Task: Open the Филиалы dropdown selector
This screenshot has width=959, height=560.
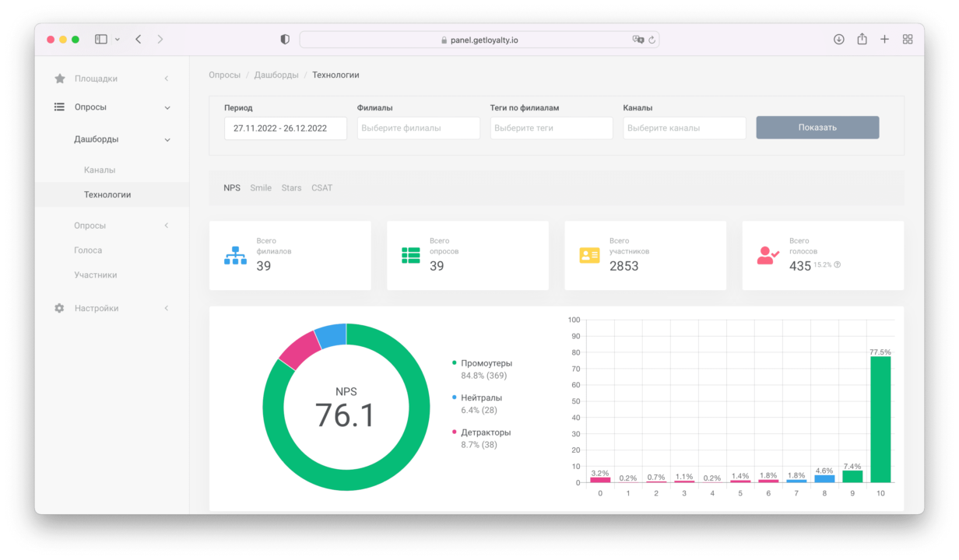Action: point(418,128)
